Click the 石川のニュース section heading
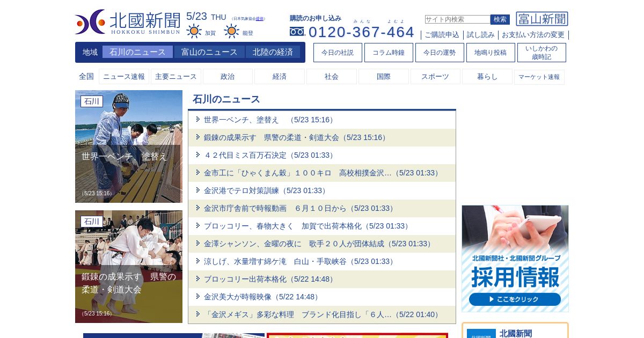Screen dimensions: 644x338 coord(226,99)
